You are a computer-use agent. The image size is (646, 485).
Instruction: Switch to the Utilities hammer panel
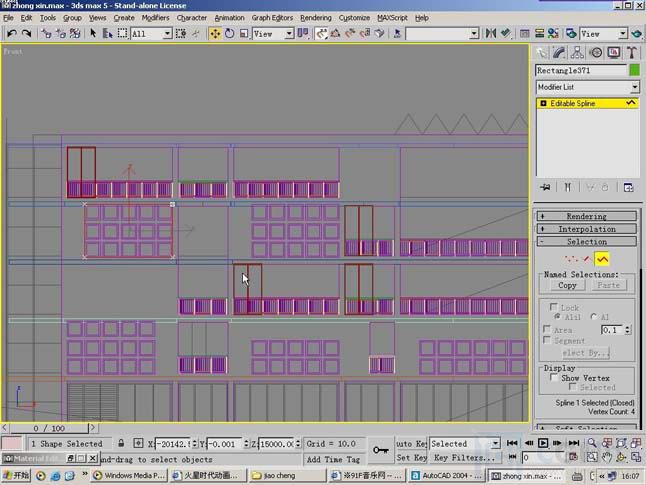(632, 53)
